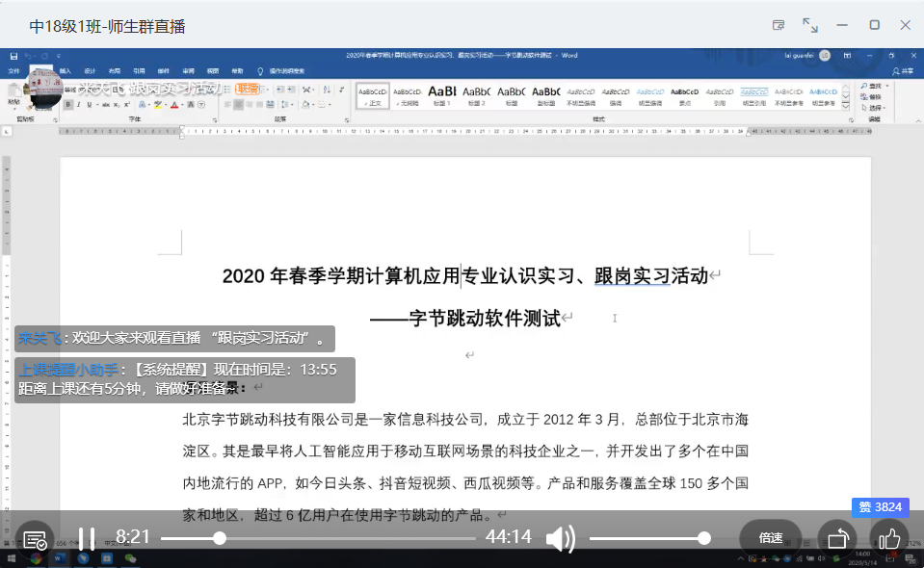The height and width of the screenshot is (568, 924).
Task: Click the player picture-in-picture window icon
Action: [x=779, y=25]
